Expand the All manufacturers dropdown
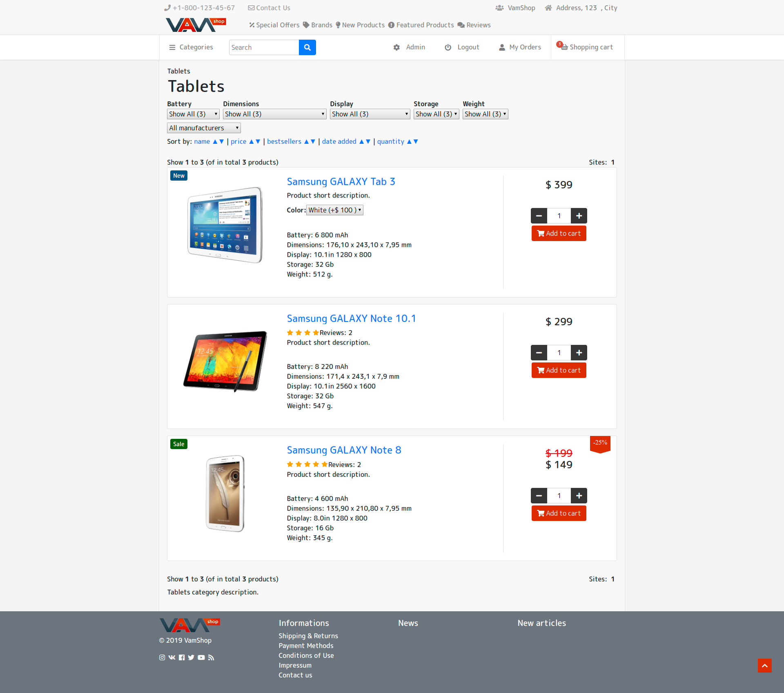The height and width of the screenshot is (693, 784). tap(203, 128)
